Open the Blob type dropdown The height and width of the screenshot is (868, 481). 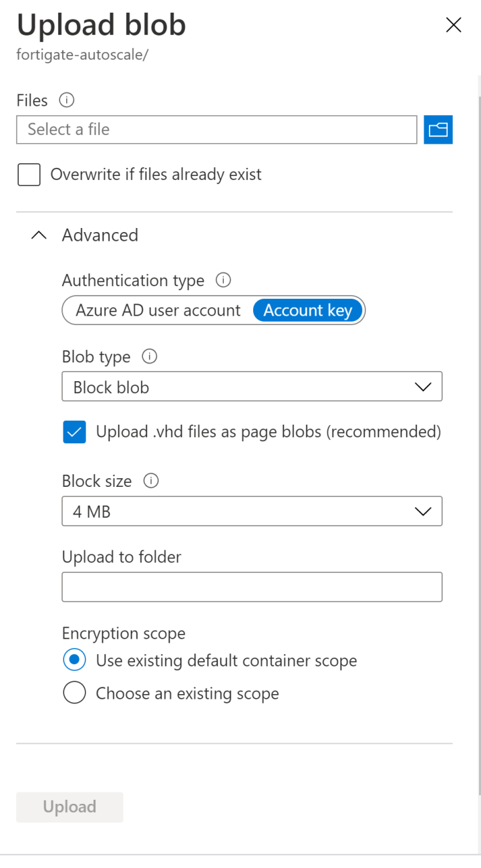(x=252, y=387)
